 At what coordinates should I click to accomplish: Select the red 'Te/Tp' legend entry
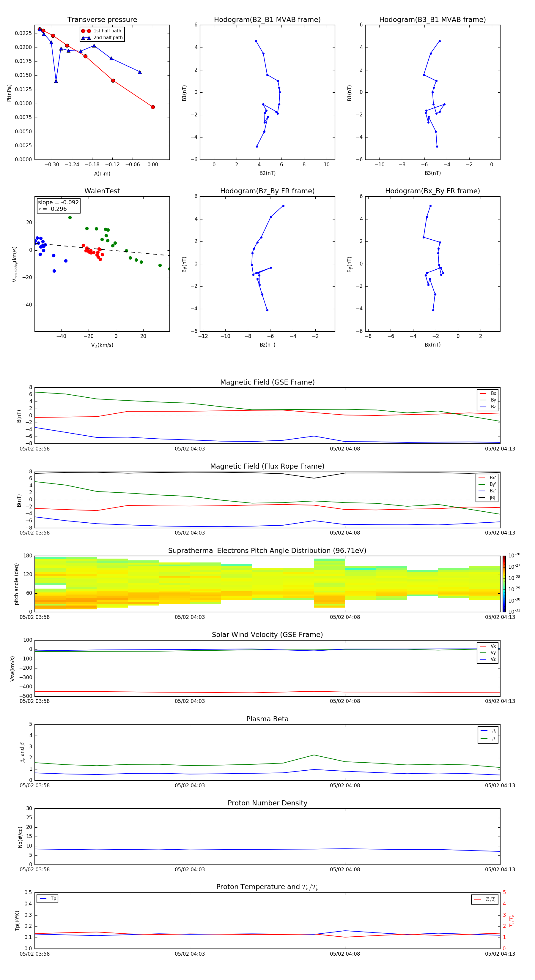click(x=485, y=899)
